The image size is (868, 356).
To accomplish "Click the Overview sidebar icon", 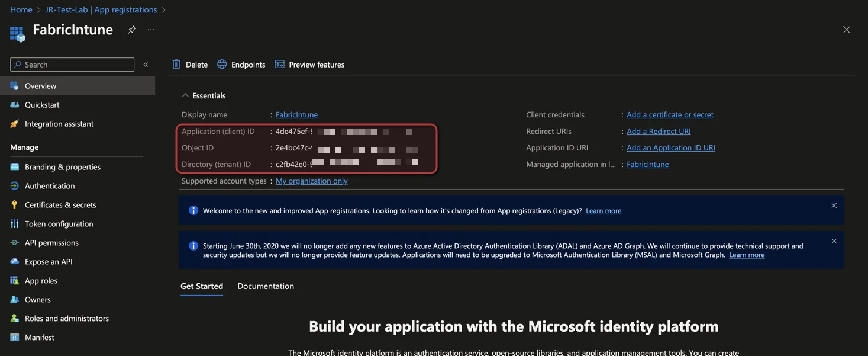I will click(x=14, y=86).
